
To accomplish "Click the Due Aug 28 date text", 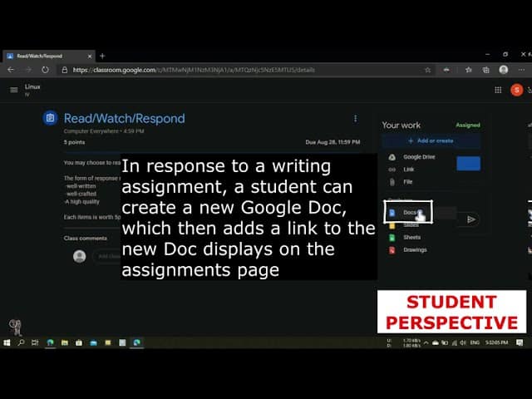I will pos(332,142).
